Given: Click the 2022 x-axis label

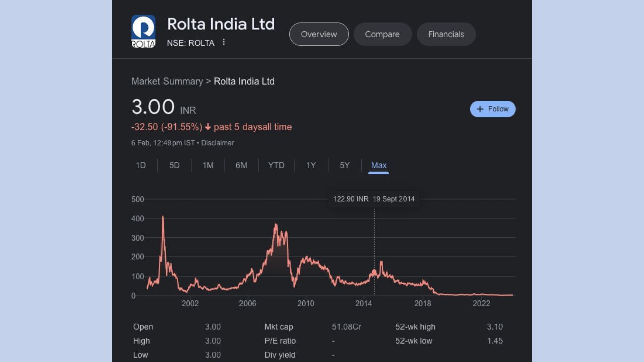Looking at the screenshot, I should [x=481, y=303].
